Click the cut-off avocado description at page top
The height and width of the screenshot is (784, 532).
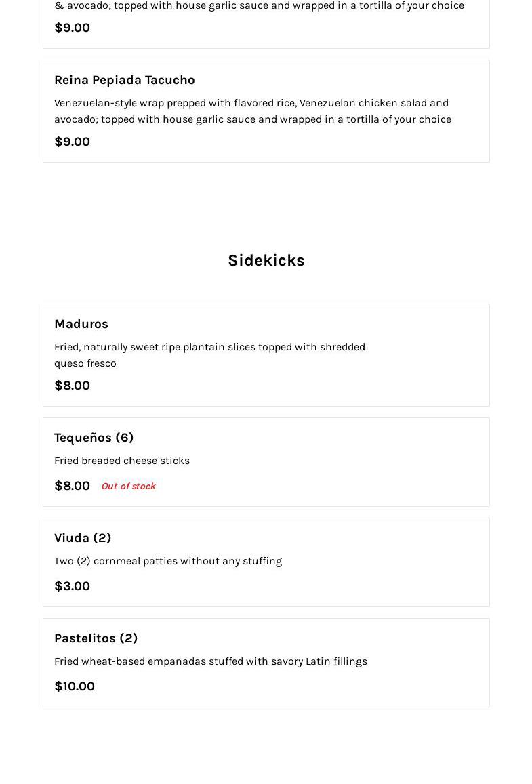(x=259, y=6)
